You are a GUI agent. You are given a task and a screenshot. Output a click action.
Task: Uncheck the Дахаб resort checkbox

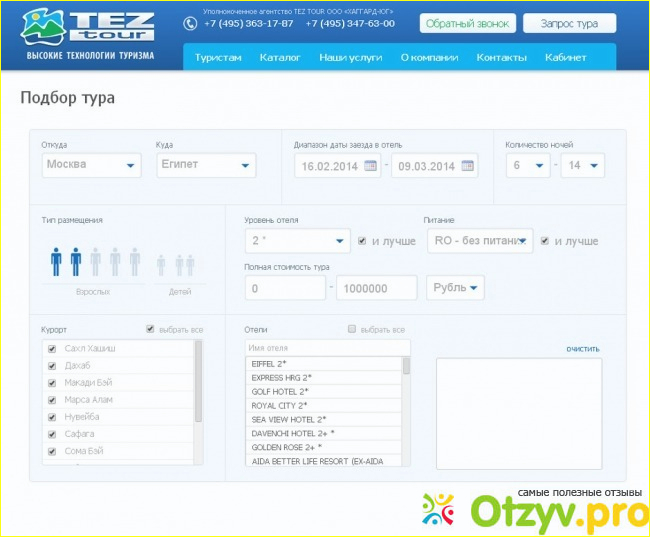pyautogui.click(x=52, y=365)
